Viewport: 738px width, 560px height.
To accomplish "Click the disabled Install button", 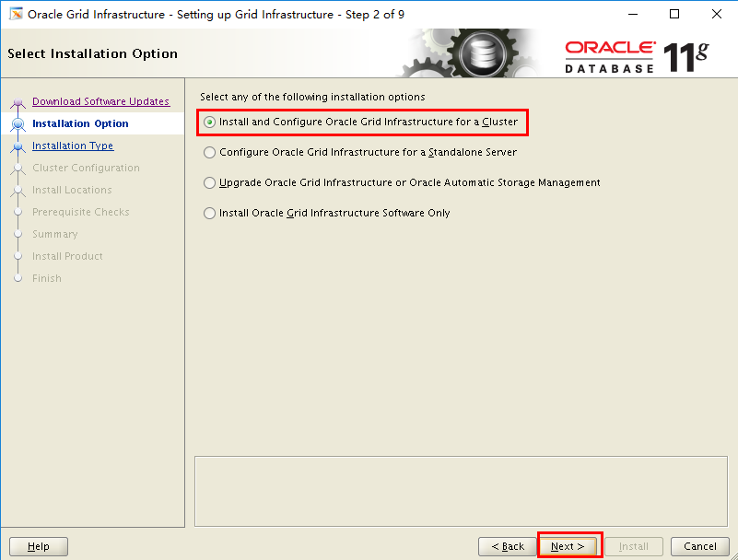I will point(634,546).
